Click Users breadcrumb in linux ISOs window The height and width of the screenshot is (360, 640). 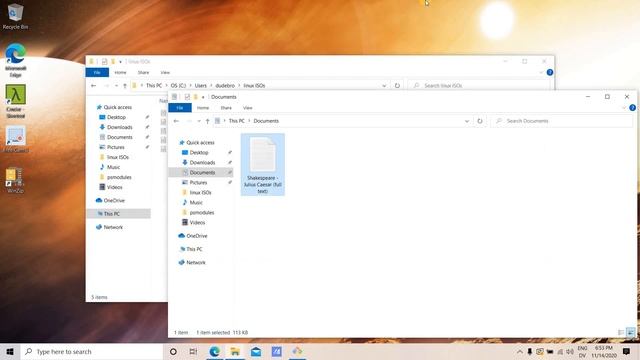pyautogui.click(x=200, y=85)
